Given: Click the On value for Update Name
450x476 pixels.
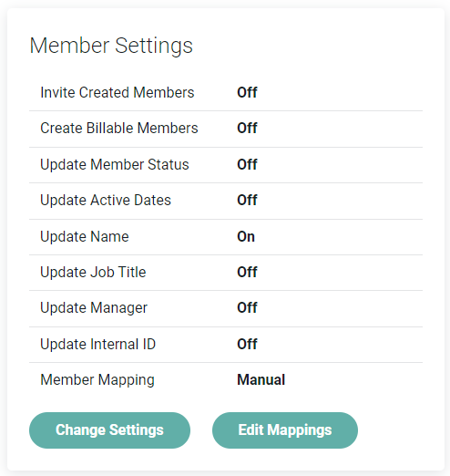Looking at the screenshot, I should pos(246,236).
